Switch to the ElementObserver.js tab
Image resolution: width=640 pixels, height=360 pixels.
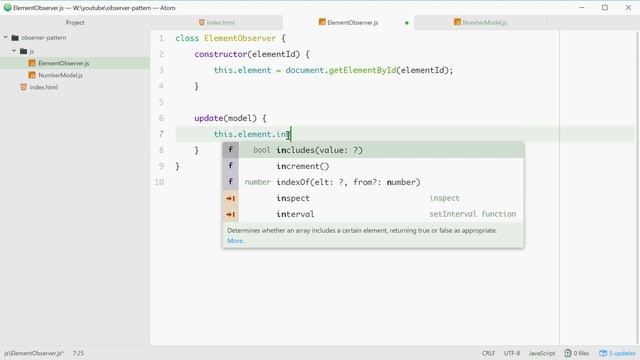tap(349, 22)
